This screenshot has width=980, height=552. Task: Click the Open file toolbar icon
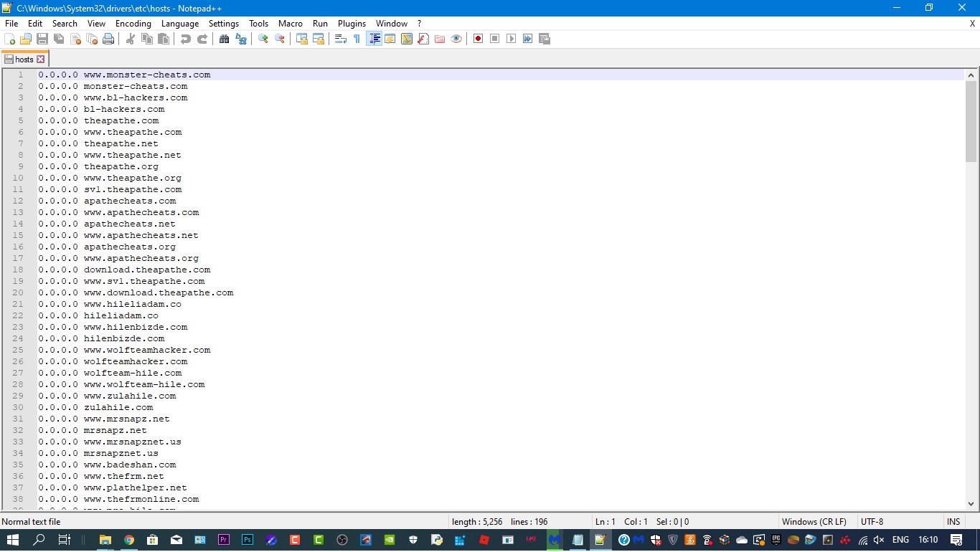click(x=26, y=39)
